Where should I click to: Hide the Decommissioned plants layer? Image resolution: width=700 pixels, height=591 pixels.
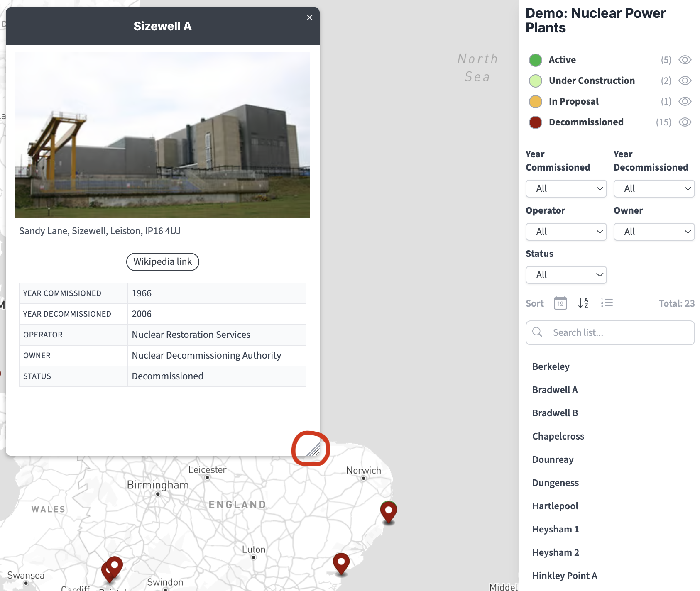(x=685, y=122)
